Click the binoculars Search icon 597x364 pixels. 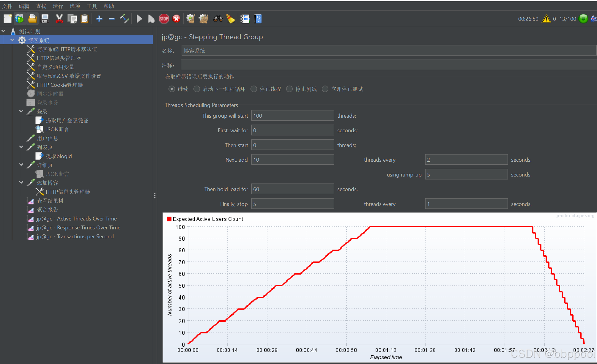click(x=218, y=19)
